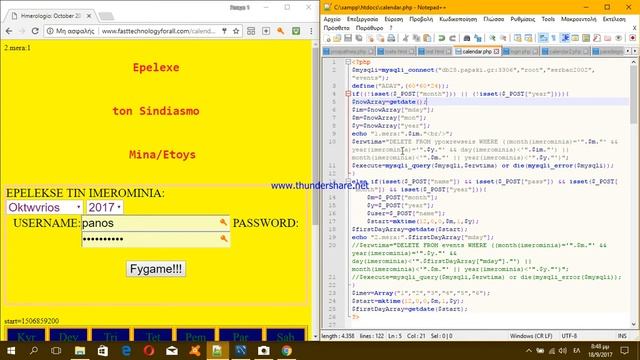640x360 pixels.
Task: Click the saved password key icon in address bar
Action: (224, 31)
